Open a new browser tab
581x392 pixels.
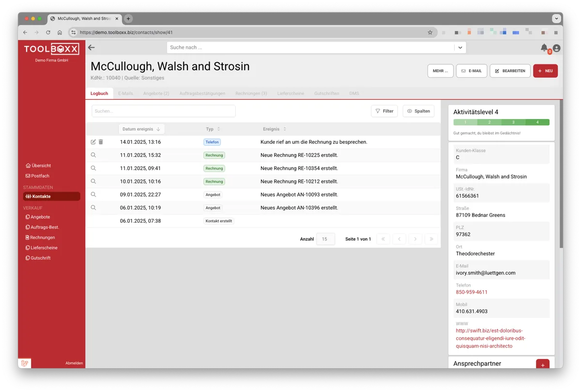click(x=128, y=18)
